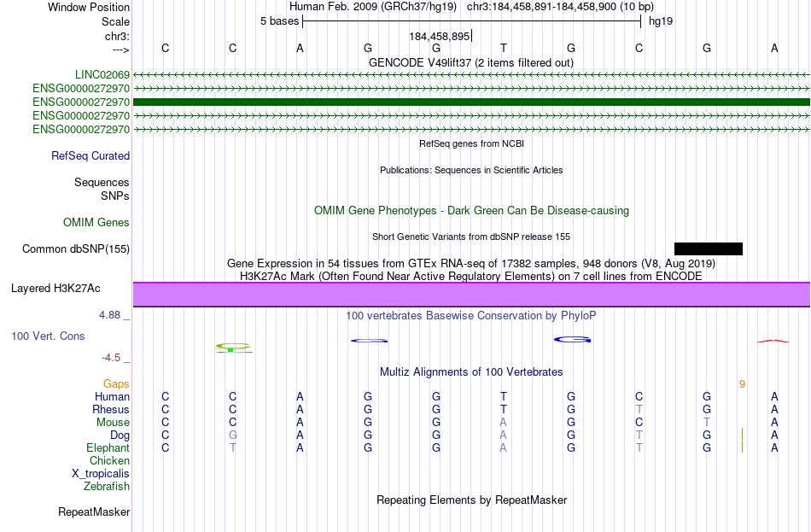Open the 100 Vert. Cons track label

[48, 336]
